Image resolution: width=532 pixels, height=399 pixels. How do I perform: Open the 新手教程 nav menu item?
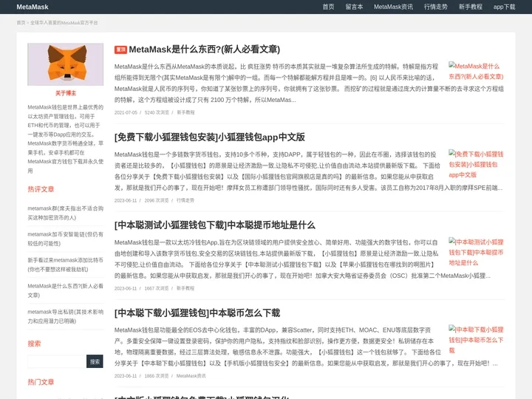click(470, 7)
